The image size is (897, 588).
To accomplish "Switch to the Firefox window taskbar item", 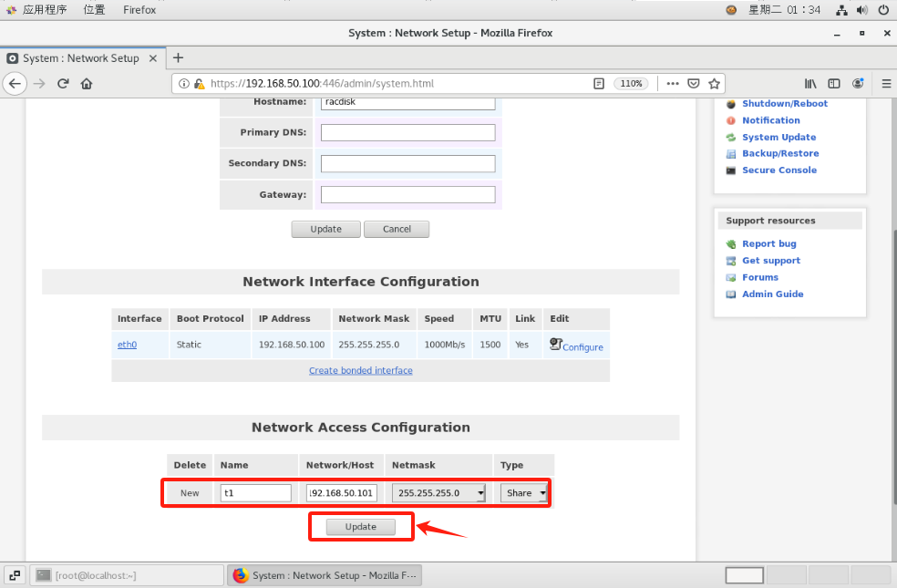I will click(325, 575).
